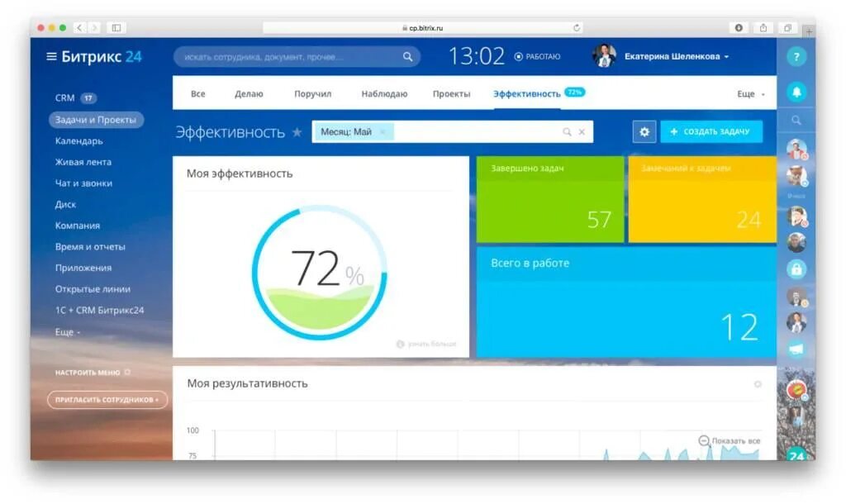Toggle the РАБОТАЮ work status
The width and height of the screenshot is (846, 504).
pos(537,56)
